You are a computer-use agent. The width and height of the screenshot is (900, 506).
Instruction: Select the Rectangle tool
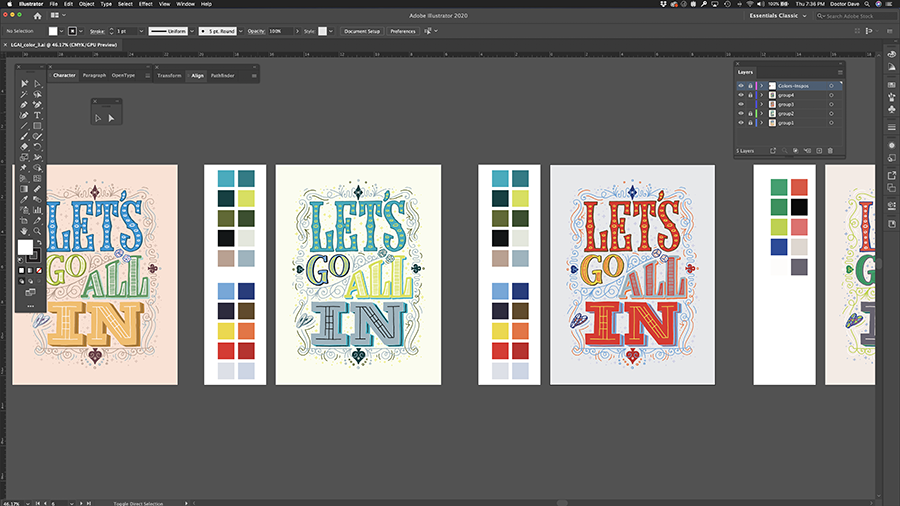pyautogui.click(x=37, y=126)
